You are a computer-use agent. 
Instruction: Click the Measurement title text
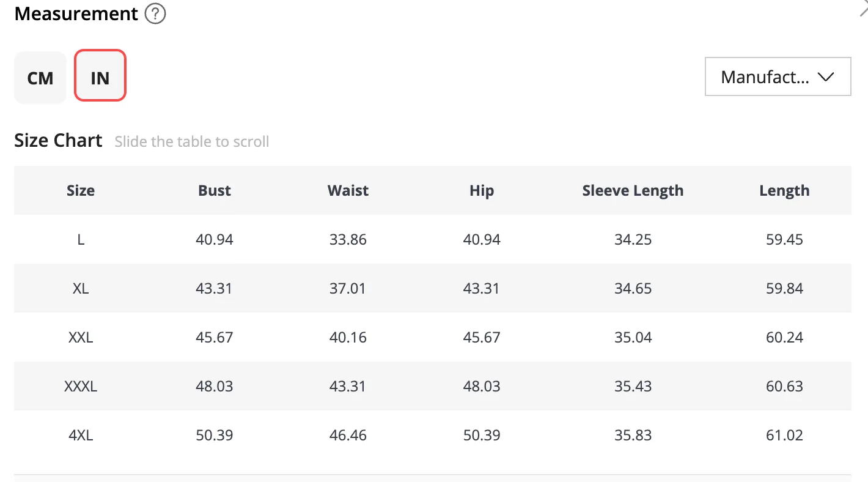click(x=76, y=13)
